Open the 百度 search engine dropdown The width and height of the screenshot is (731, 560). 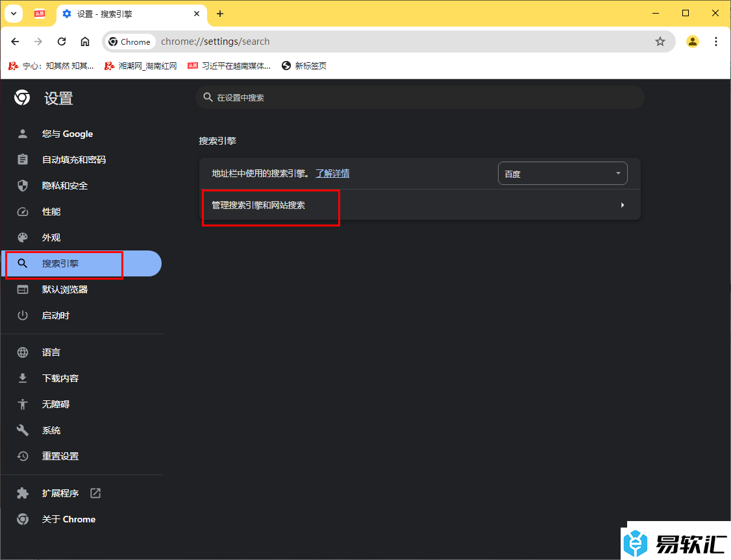coord(563,173)
